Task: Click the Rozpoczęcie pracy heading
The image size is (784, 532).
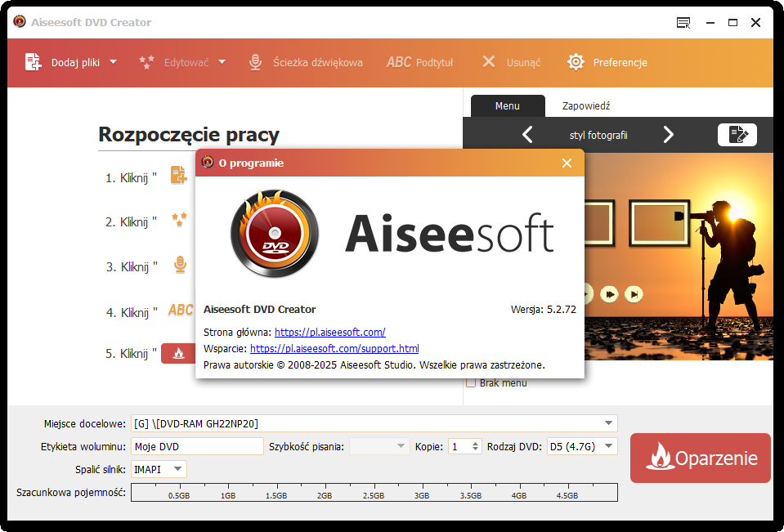Action: coord(189,135)
